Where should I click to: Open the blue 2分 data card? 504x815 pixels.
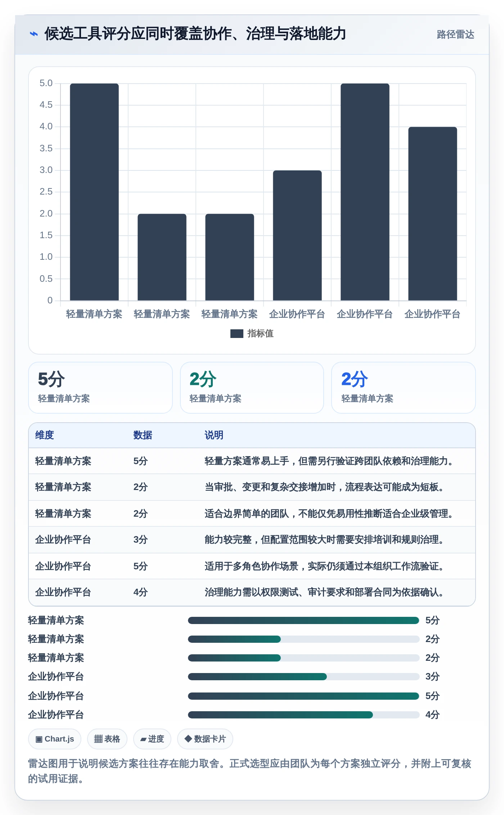pos(404,388)
